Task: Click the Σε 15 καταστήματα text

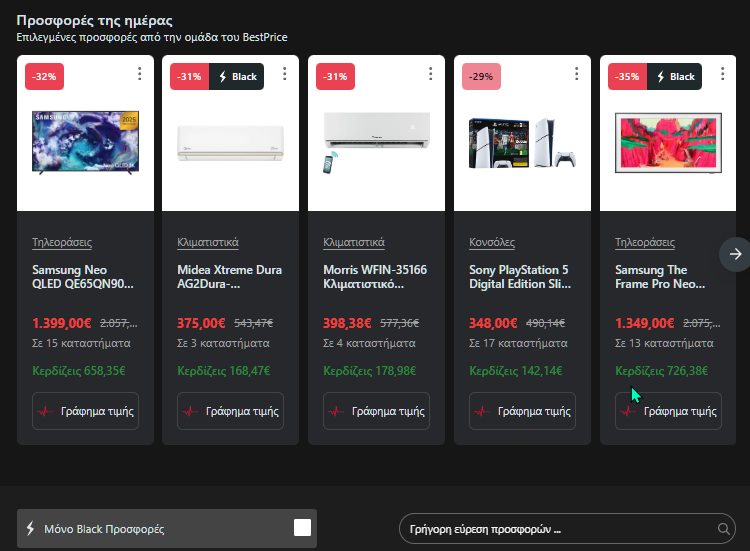Action: (81, 343)
